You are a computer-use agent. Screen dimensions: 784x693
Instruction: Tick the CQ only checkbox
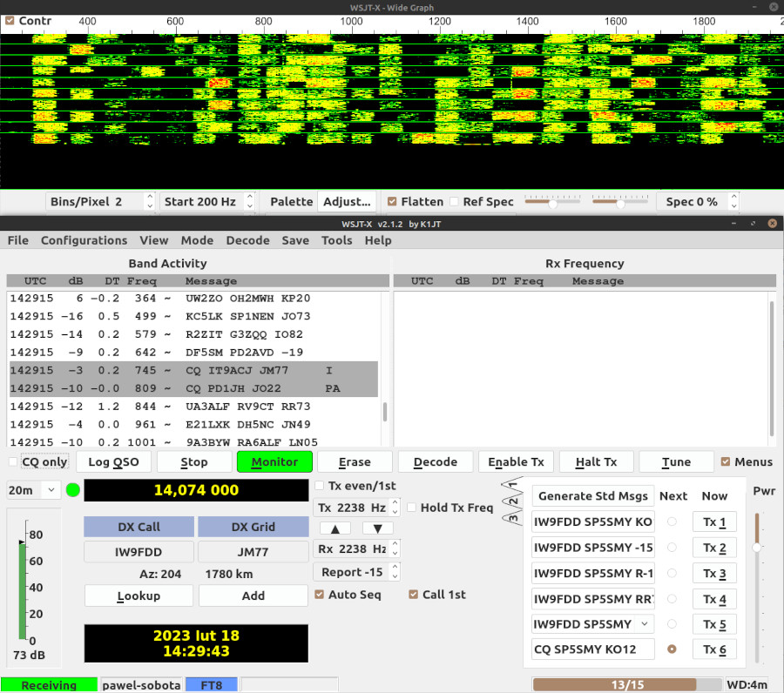click(x=13, y=461)
